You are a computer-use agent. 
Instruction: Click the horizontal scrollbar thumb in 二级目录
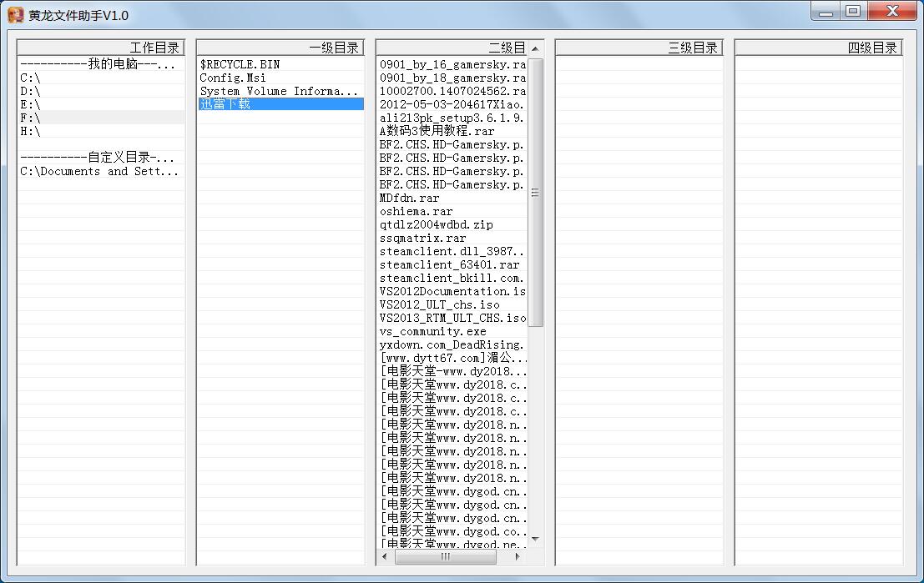[446, 556]
